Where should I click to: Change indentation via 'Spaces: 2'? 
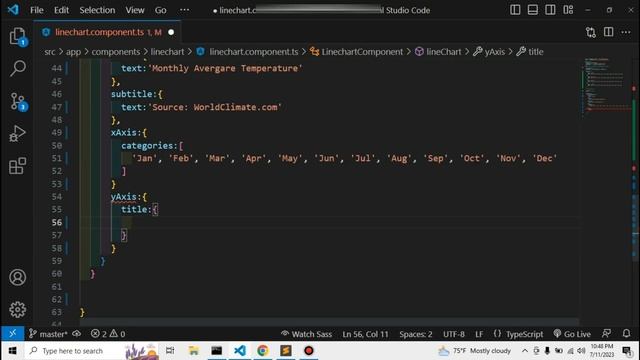[416, 334]
